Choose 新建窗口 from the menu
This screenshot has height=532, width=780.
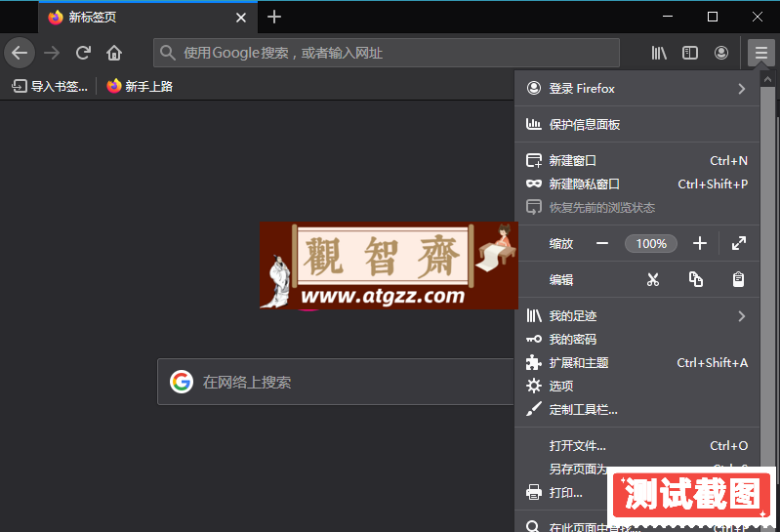(x=636, y=161)
